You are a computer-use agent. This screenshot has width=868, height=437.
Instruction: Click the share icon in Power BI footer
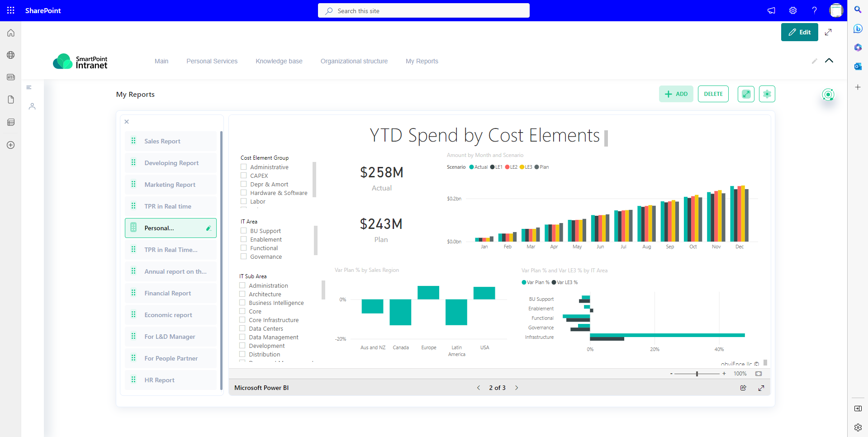click(x=743, y=388)
